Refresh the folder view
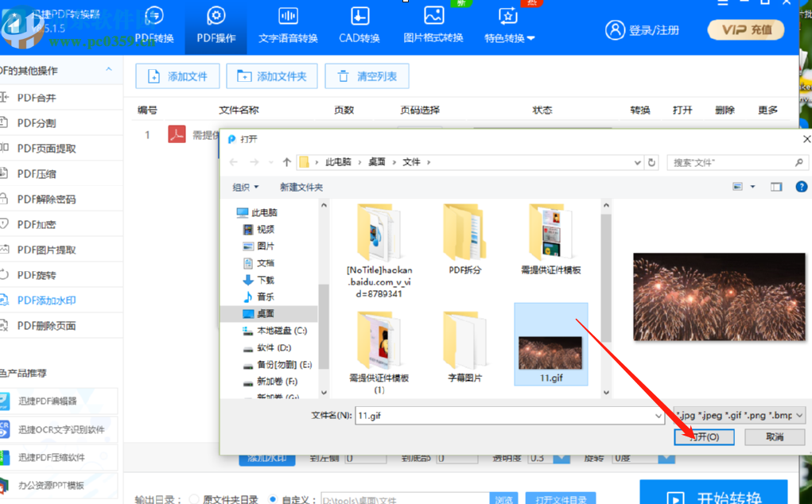812x504 pixels. click(x=651, y=162)
